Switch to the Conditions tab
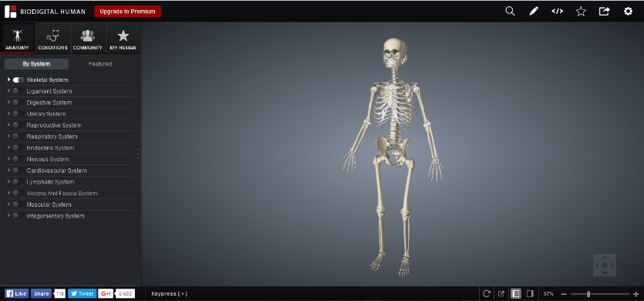This screenshot has width=644, height=301. pyautogui.click(x=53, y=38)
